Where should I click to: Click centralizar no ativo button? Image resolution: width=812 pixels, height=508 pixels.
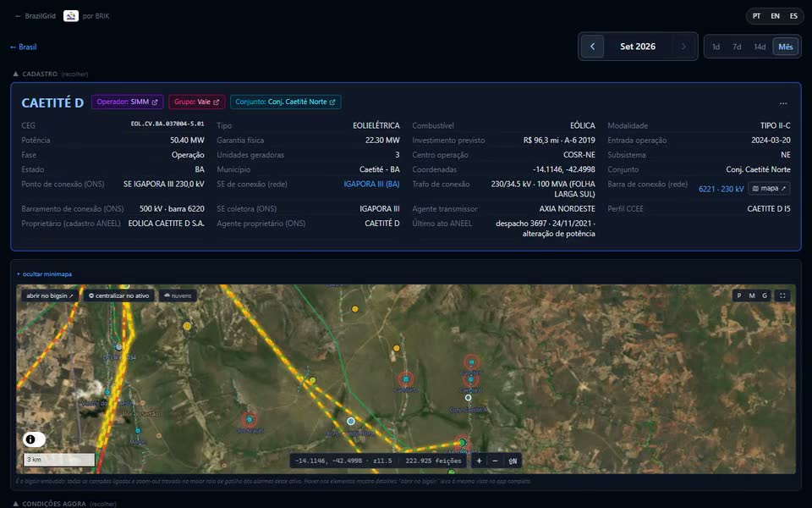118,296
